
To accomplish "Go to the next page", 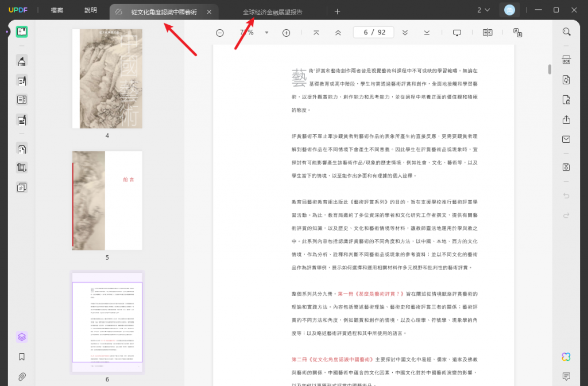I will point(405,33).
